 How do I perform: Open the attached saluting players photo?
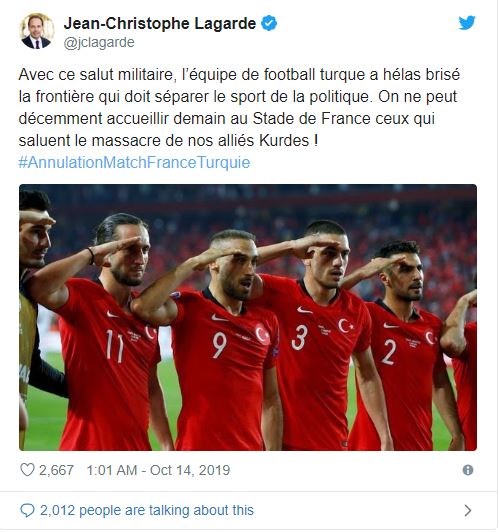(248, 317)
